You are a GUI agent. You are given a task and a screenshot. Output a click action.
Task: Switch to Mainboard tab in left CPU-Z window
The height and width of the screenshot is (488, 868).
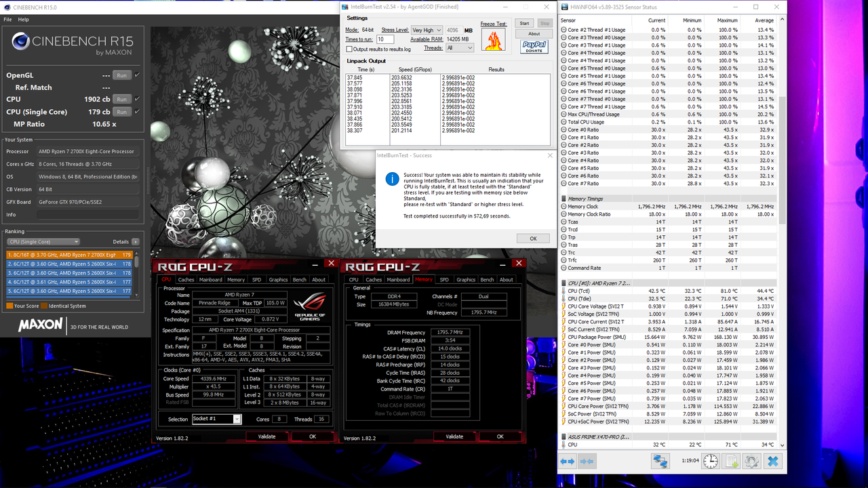pyautogui.click(x=210, y=279)
